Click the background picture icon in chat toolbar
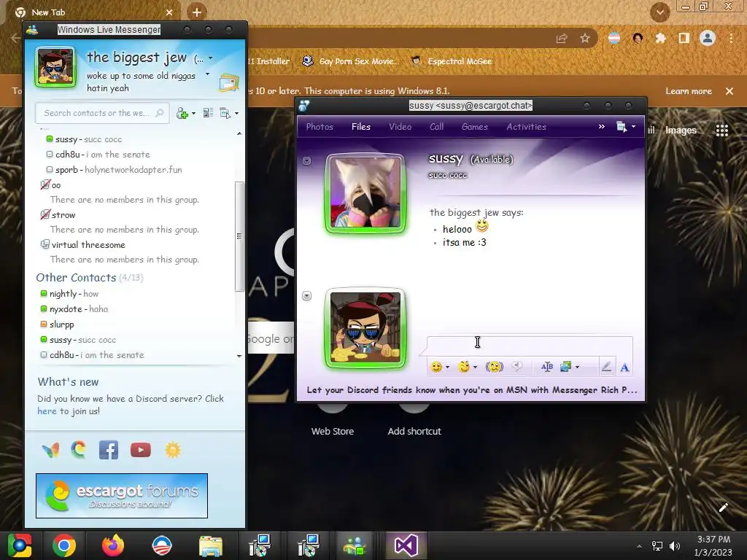The width and height of the screenshot is (747, 560). point(565,367)
